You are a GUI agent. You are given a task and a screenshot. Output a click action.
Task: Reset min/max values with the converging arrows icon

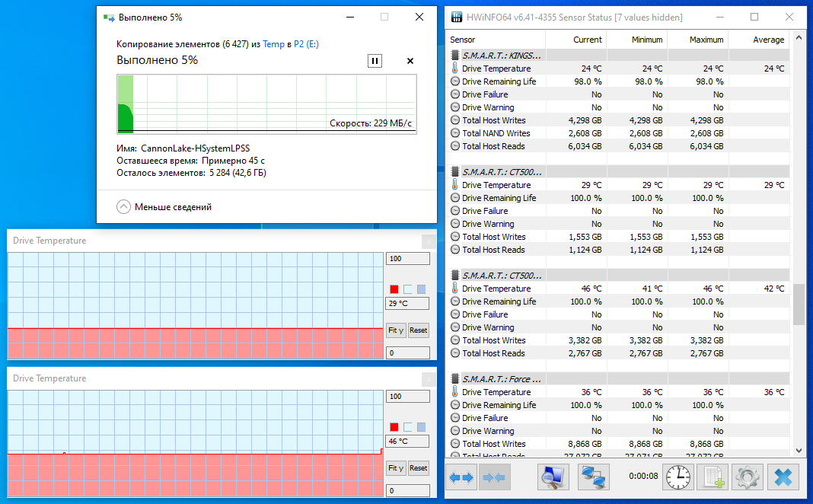coord(496,477)
